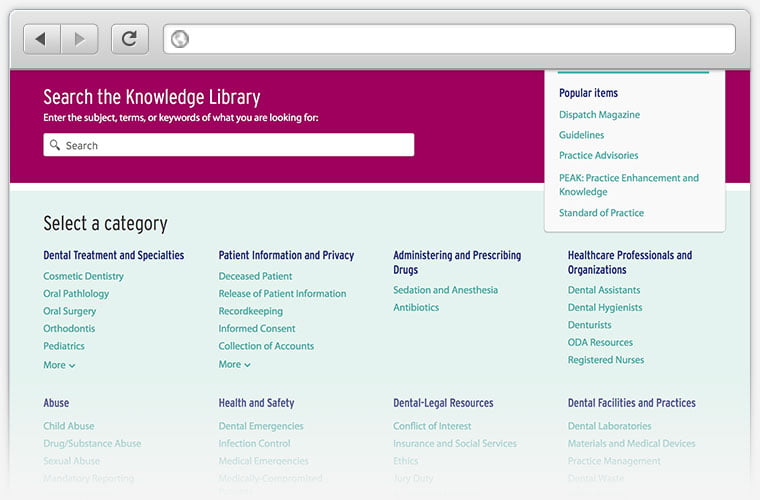Select Deceased Patient link
This screenshot has width=760, height=500.
[255, 276]
